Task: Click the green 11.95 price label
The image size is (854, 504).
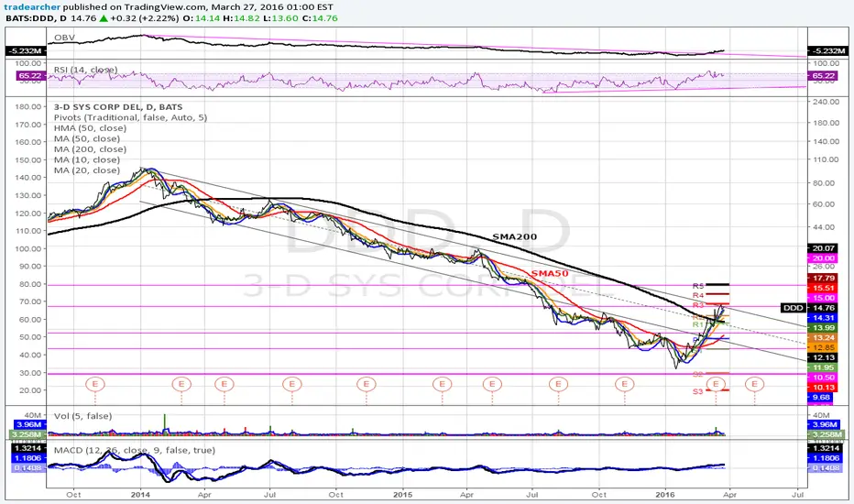Action: click(x=823, y=367)
